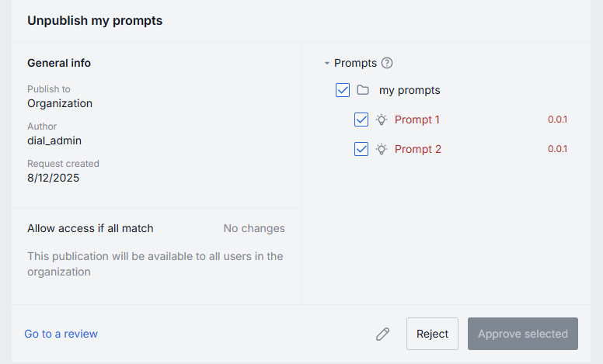Click the pencil edit icon
This screenshot has height=364, width=603.
(382, 334)
